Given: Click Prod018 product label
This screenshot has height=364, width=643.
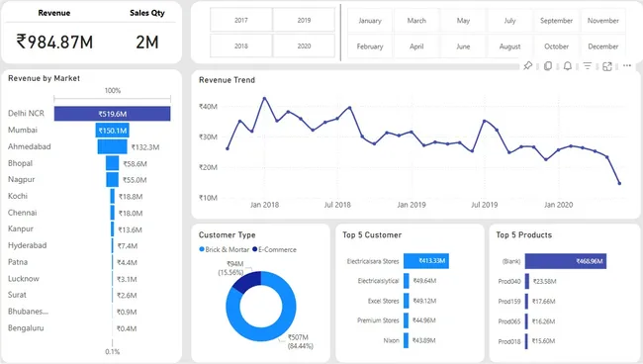Looking at the screenshot, I should [x=509, y=341].
